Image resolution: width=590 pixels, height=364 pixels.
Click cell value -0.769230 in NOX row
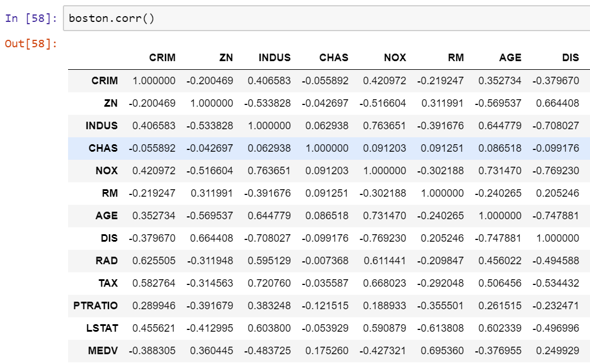(x=556, y=171)
